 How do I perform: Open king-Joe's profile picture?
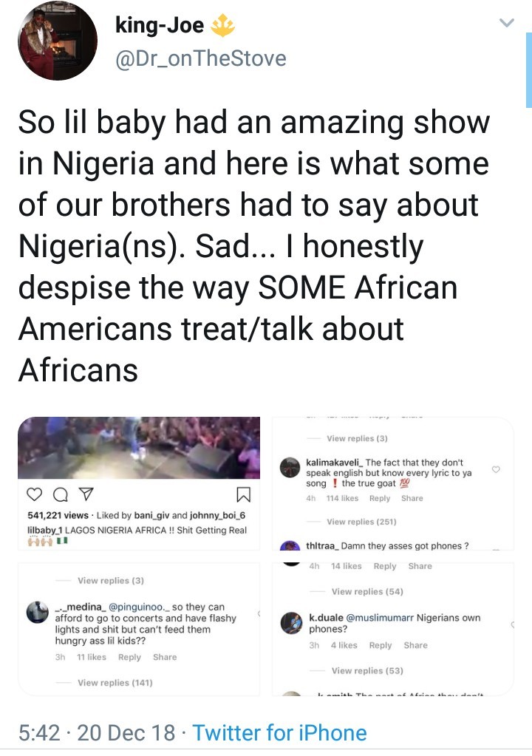pyautogui.click(x=57, y=40)
